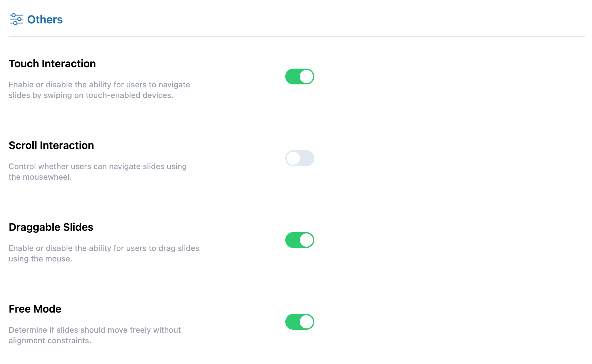Click the divider line under Others header
The width and height of the screenshot is (592, 364).
point(296,37)
